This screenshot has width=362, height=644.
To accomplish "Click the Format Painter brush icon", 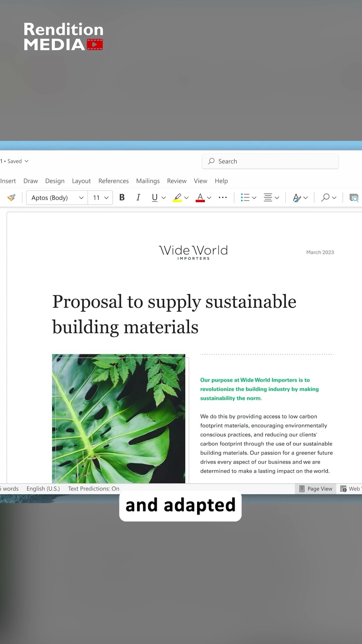I will point(11,198).
